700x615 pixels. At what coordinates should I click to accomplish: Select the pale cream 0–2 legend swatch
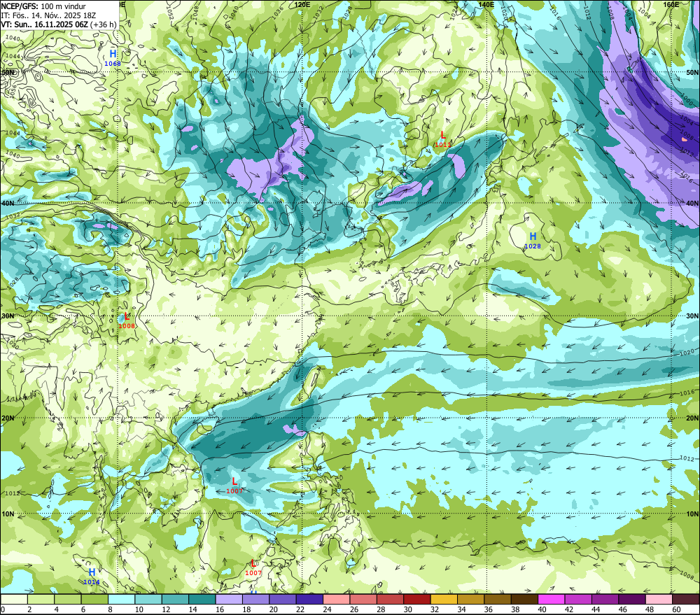click(x=14, y=599)
